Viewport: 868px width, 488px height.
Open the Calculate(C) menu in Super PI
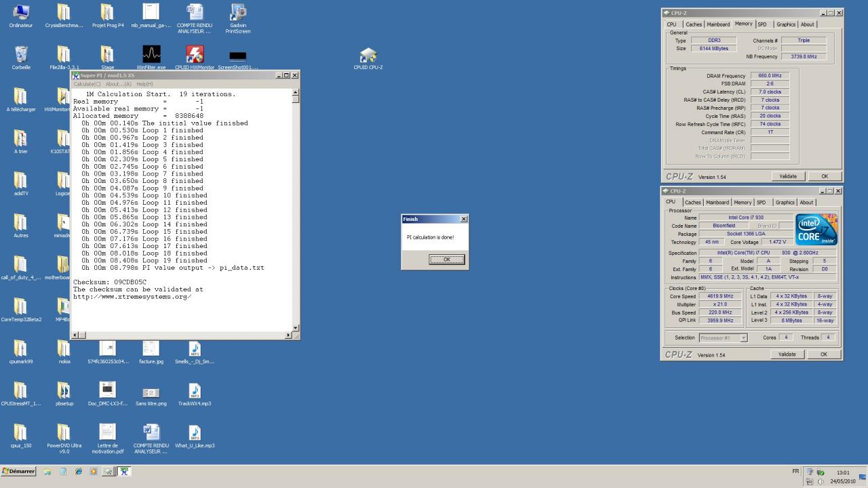(x=87, y=84)
